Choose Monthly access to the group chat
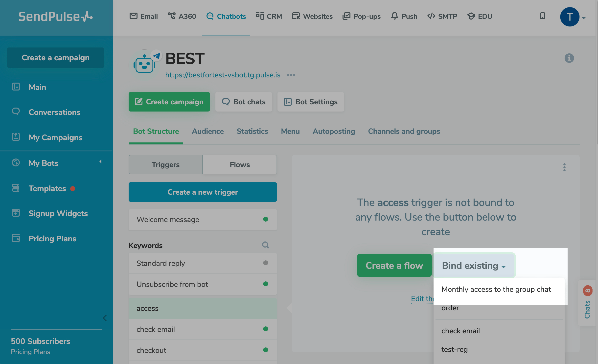This screenshot has height=364, width=598. click(x=496, y=289)
